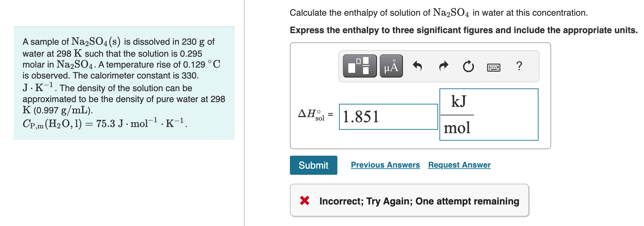
Task: Submit the enthalpy answer
Action: coord(313,165)
